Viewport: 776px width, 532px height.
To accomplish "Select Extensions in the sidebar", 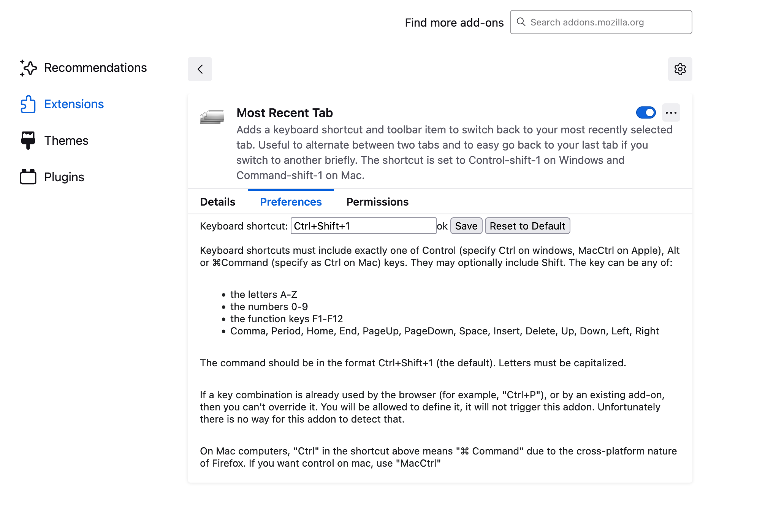I will coord(62,104).
